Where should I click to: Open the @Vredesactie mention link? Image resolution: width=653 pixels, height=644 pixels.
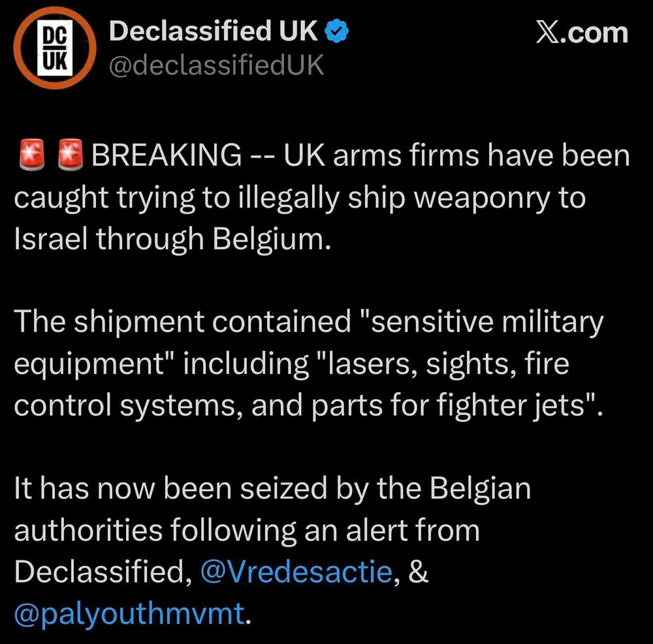(296, 572)
